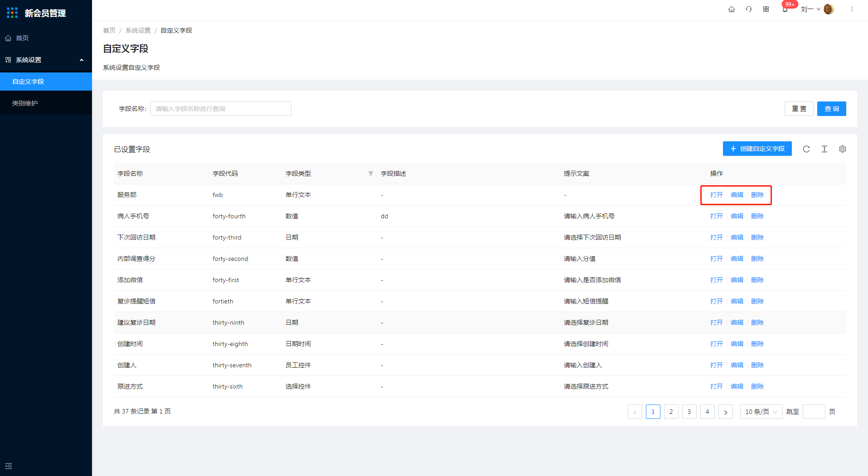868x476 pixels.
Task: Click 打开 for 建议复诊日期 row
Action: point(717,322)
